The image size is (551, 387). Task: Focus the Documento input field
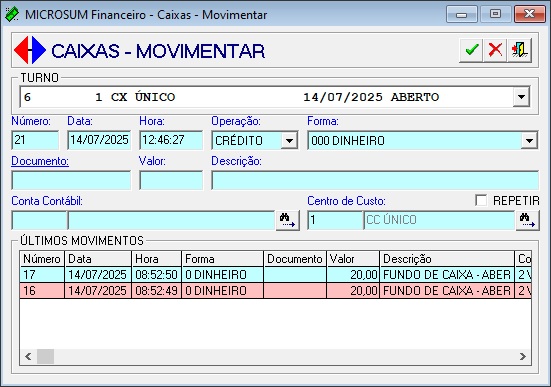coord(71,180)
